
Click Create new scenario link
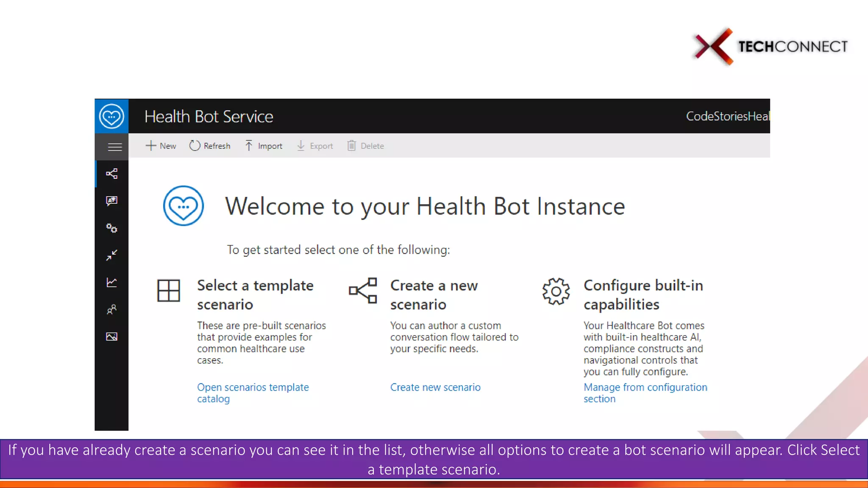(435, 387)
